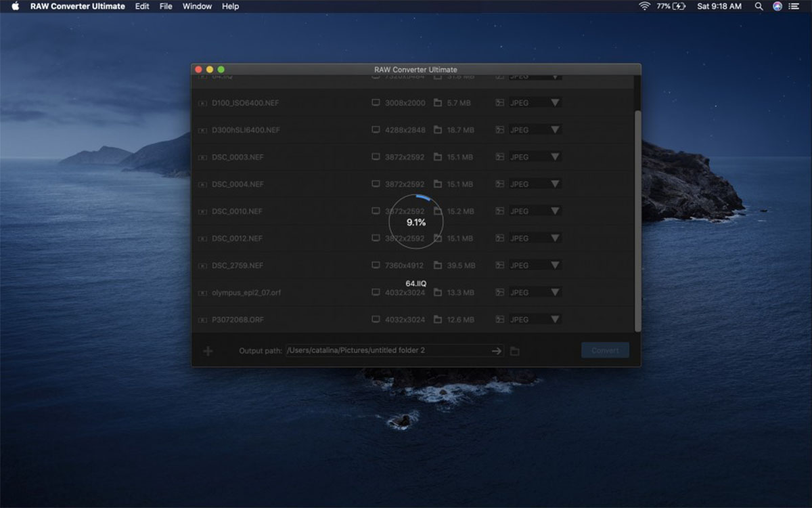Open JPEG format dropdown for DSC_0012.NEF
812x508 pixels.
535,238
